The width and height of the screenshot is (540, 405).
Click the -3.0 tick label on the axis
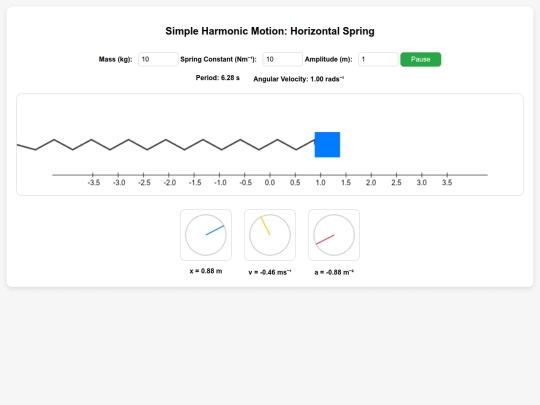(119, 183)
